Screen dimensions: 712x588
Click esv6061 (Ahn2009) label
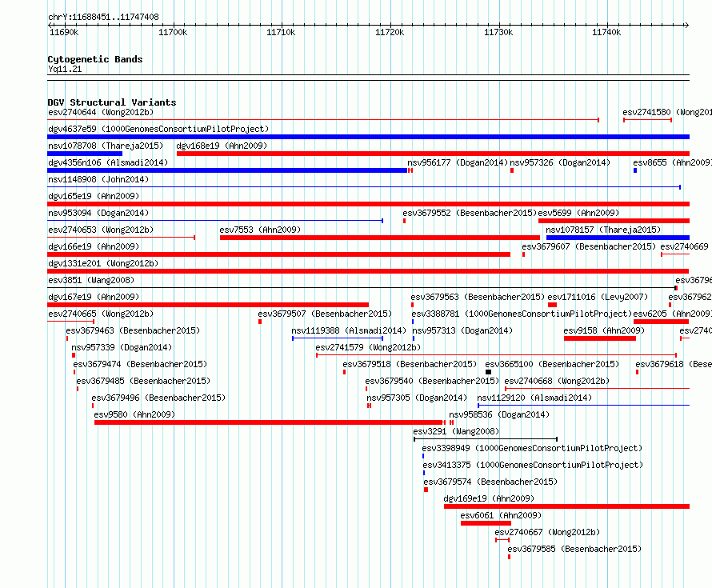point(501,515)
